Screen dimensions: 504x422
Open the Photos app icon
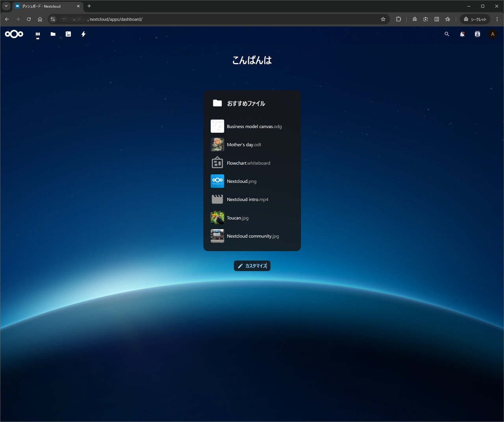click(x=68, y=34)
